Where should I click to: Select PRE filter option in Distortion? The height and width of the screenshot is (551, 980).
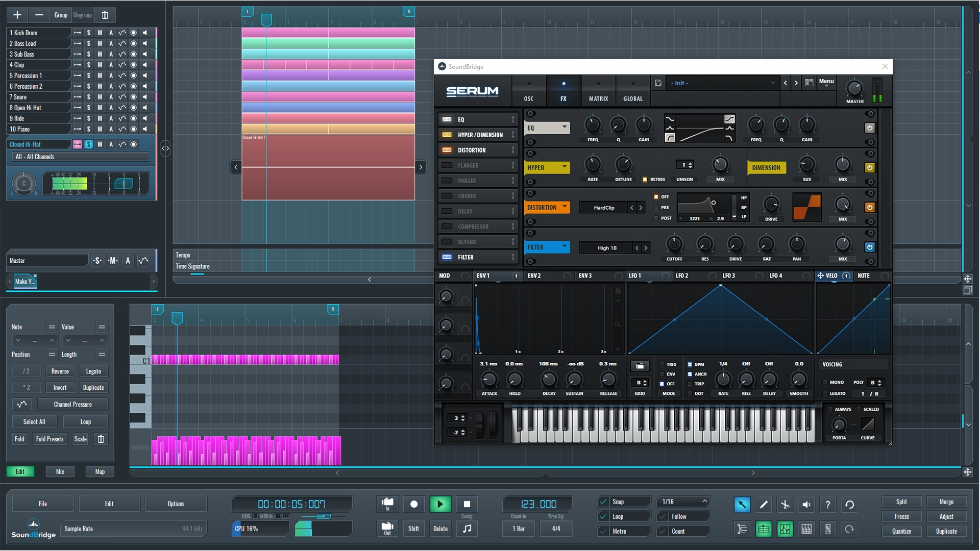coord(656,207)
